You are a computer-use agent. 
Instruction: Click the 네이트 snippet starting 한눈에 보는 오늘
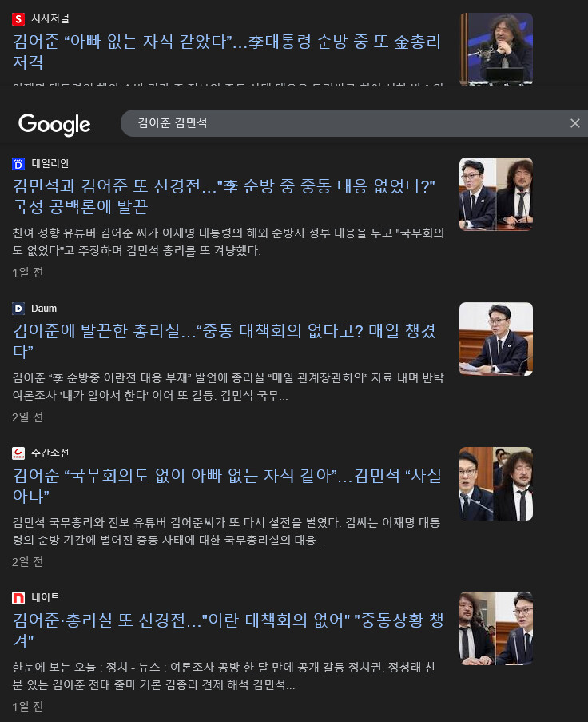[224, 676]
